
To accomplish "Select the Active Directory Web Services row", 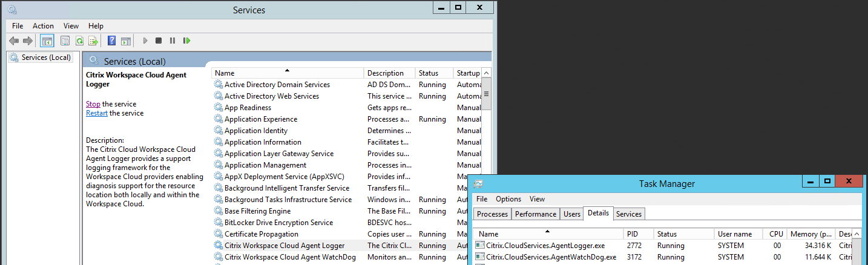I will coord(347,96).
